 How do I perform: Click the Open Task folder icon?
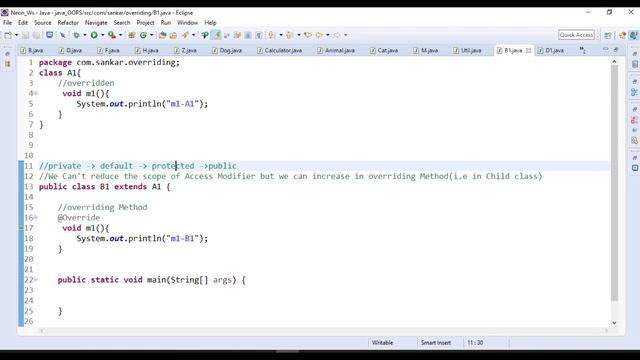click(173, 35)
